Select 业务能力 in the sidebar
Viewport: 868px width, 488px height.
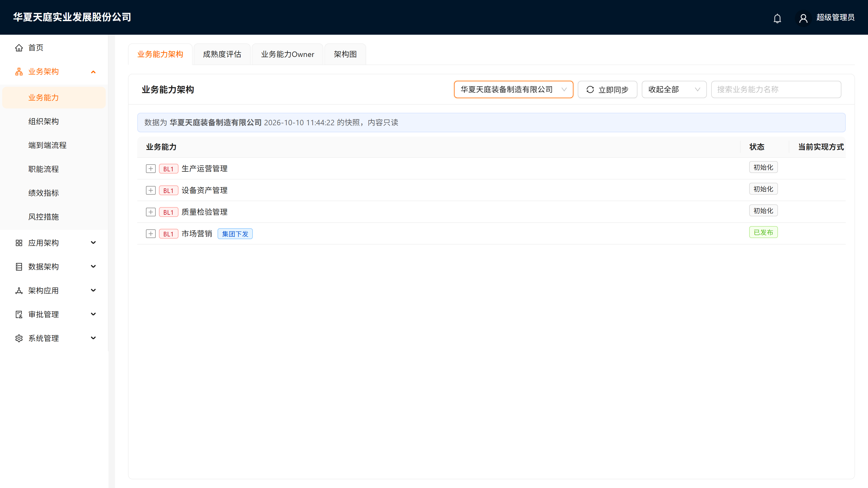54,98
